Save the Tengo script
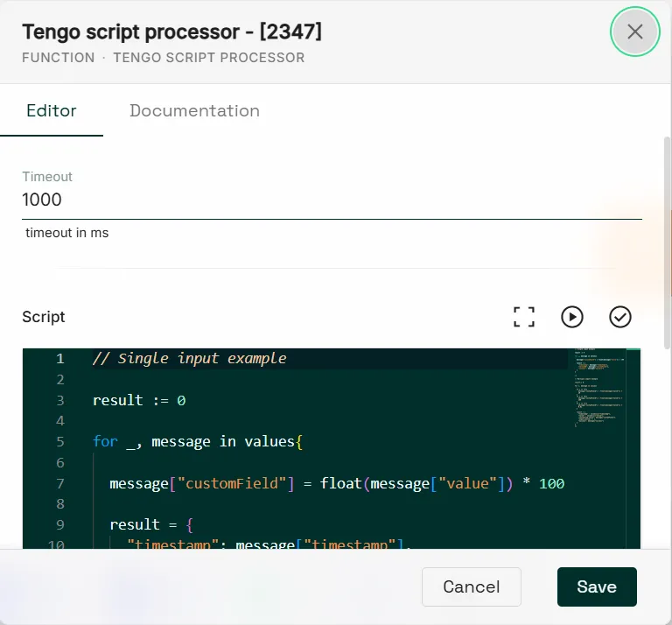The width and height of the screenshot is (672, 625). pos(597,586)
